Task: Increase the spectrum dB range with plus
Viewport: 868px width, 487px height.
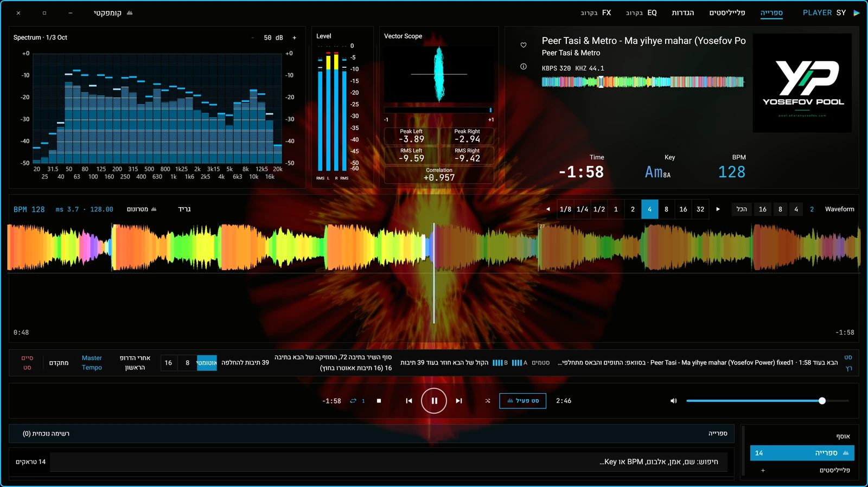Action: [295, 37]
